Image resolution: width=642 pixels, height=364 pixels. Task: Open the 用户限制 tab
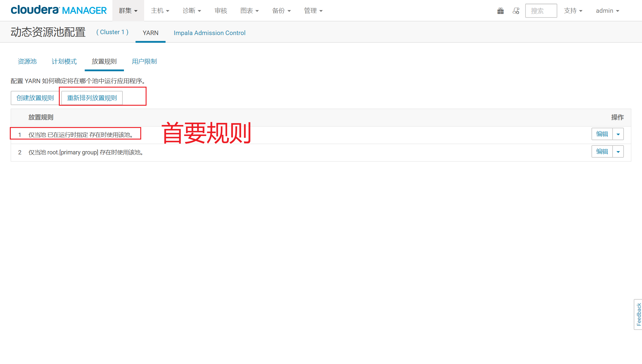tap(144, 61)
